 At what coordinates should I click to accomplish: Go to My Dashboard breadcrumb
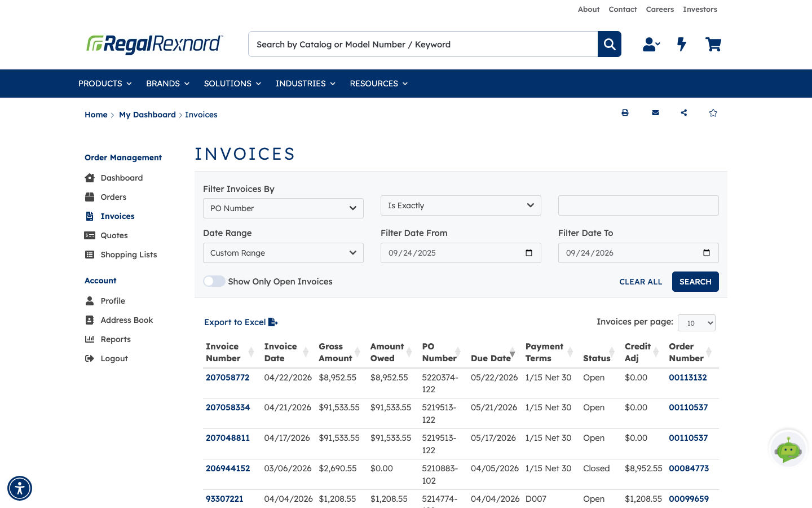coord(147,115)
